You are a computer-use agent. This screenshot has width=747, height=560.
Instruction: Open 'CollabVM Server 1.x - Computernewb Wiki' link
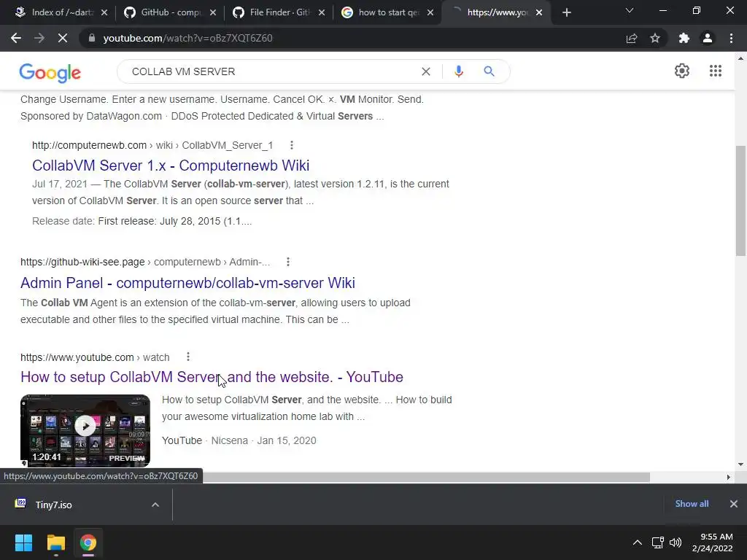(171, 166)
